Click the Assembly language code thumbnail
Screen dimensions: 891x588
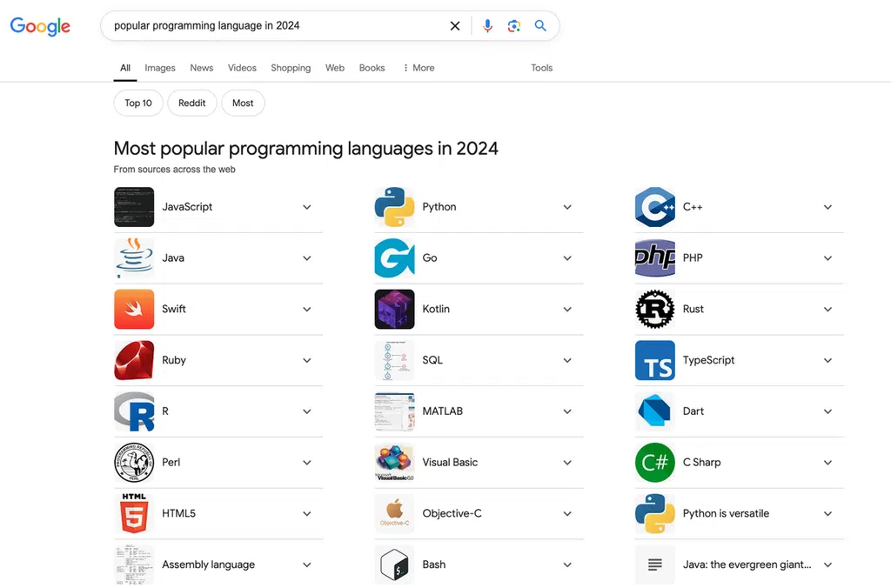click(134, 565)
